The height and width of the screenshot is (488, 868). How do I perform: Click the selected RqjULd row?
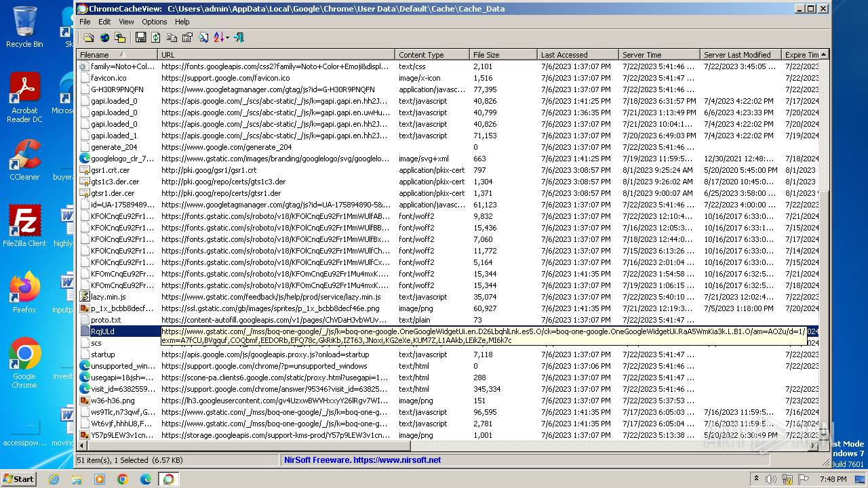click(x=449, y=331)
